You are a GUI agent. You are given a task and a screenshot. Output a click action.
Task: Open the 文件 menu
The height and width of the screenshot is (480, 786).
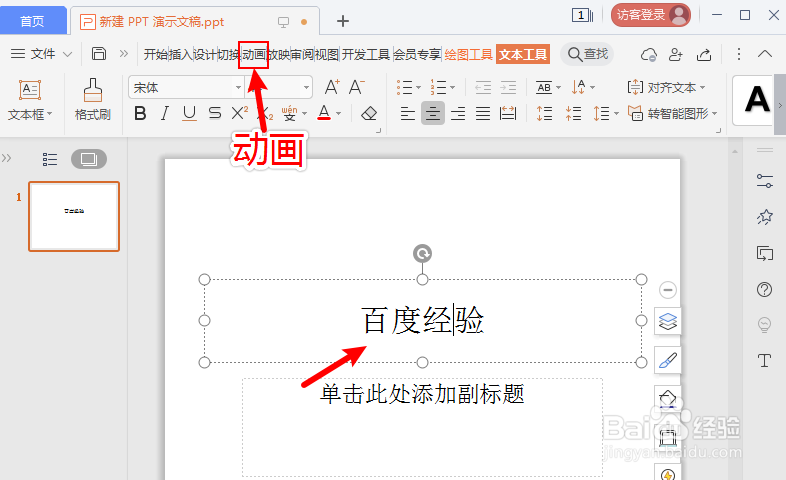[x=41, y=54]
